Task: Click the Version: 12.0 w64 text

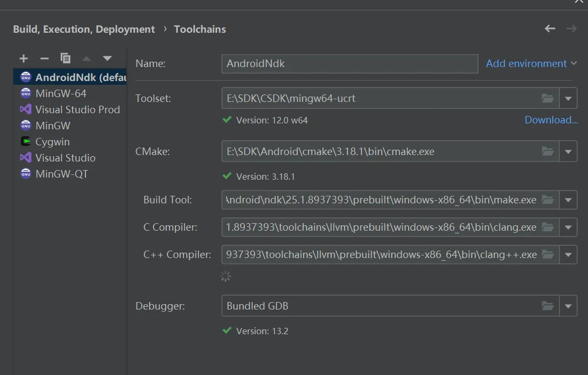Action: [x=272, y=120]
